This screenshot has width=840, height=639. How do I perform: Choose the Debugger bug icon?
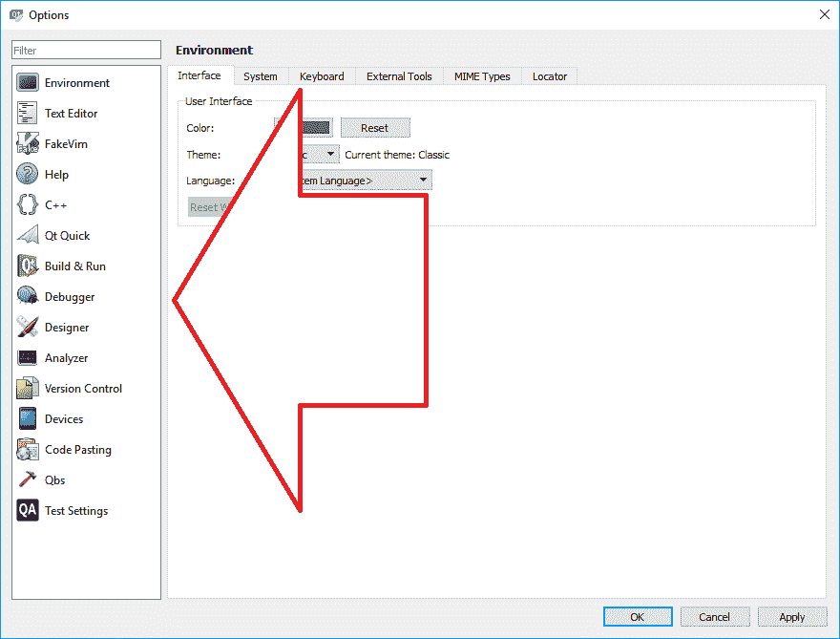tap(28, 297)
